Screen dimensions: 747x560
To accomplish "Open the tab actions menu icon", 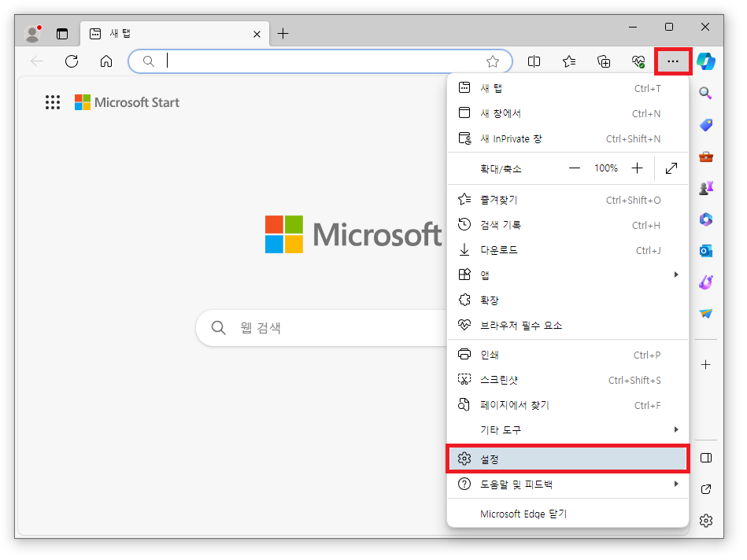I will (x=62, y=34).
